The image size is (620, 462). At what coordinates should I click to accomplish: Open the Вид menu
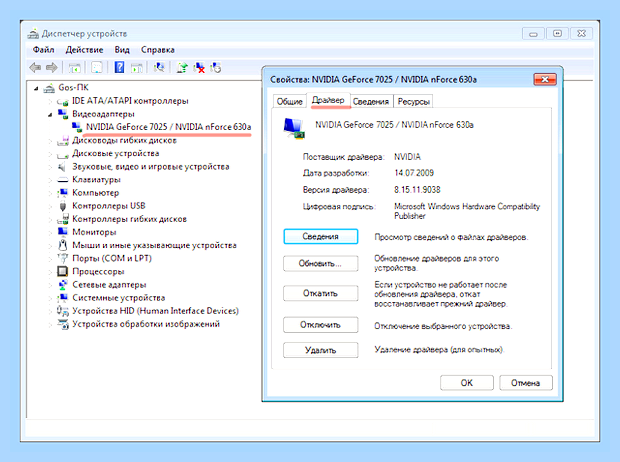coord(122,50)
